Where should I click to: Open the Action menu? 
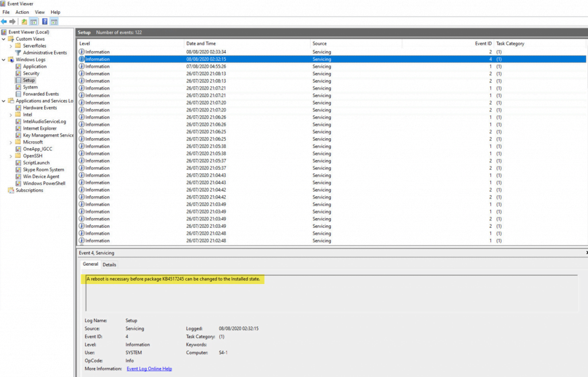pyautogui.click(x=22, y=13)
